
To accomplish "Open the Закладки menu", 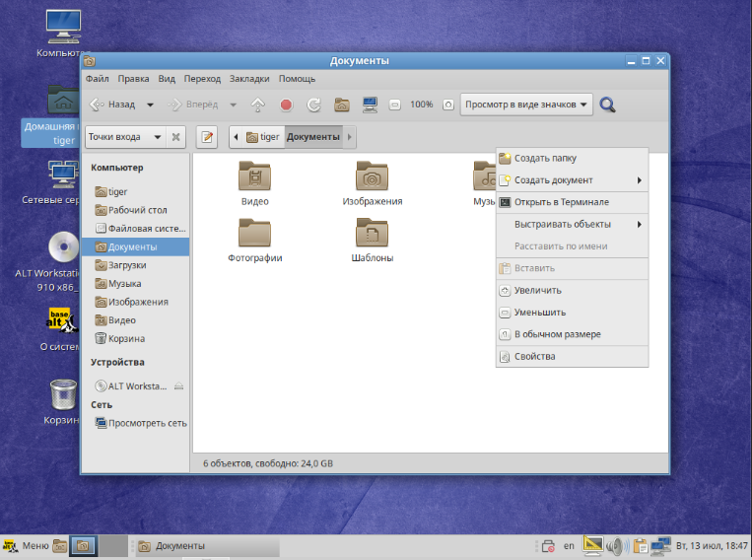I will coord(249,79).
